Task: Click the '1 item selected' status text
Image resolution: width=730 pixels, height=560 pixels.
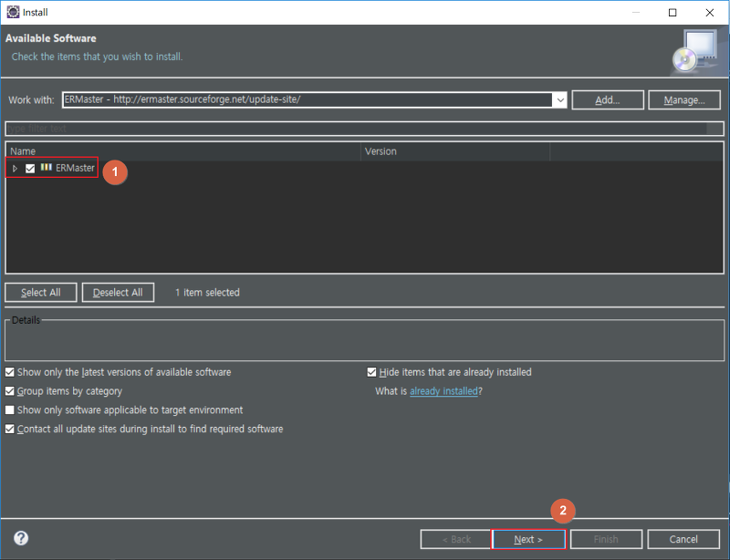Action: (207, 293)
